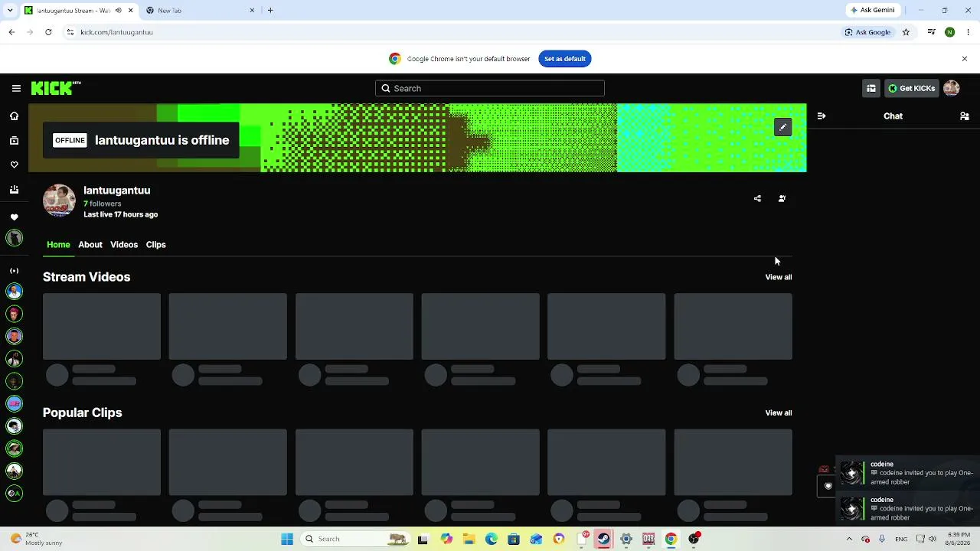Viewport: 980px width, 551px height.
Task: Open the Steam taskbar icon
Action: click(603, 539)
